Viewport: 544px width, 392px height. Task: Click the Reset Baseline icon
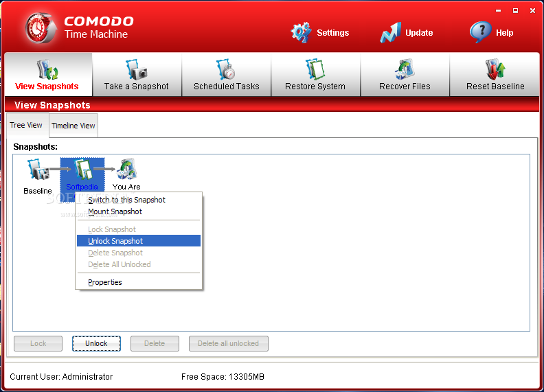(495, 69)
